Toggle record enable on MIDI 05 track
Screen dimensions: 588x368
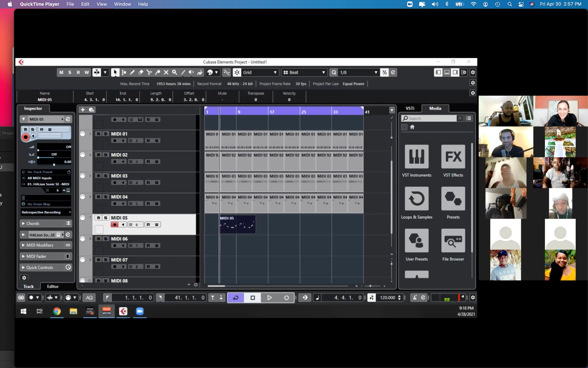(115, 224)
